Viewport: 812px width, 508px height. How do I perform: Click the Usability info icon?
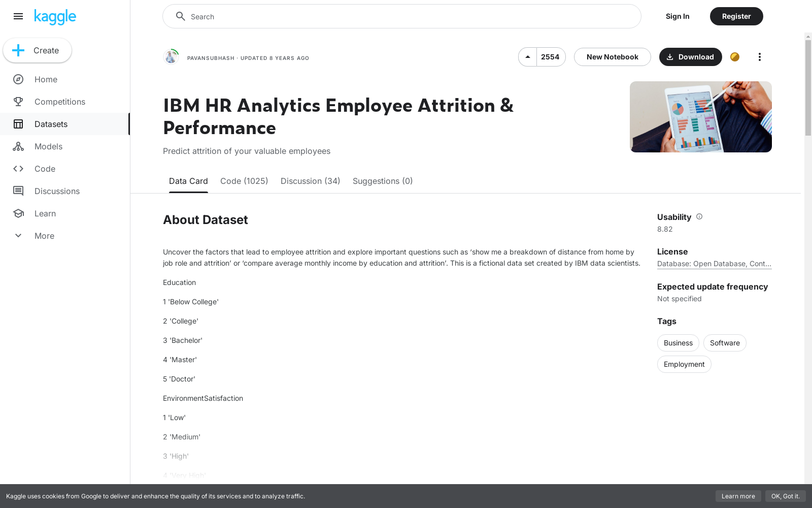click(699, 216)
